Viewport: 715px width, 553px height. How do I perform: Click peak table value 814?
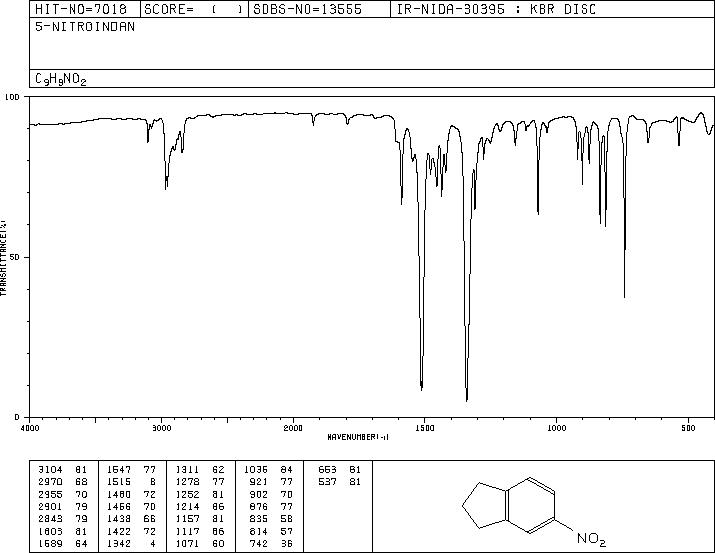coord(259,532)
